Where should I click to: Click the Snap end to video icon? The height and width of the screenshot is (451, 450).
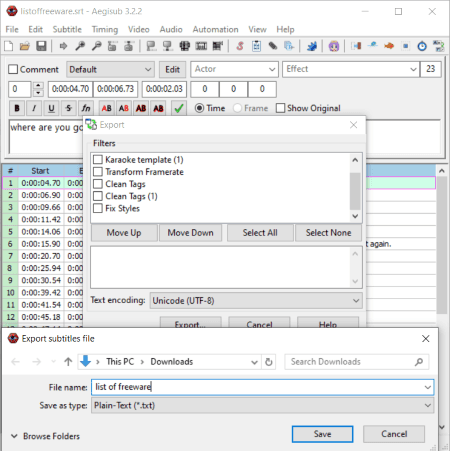coord(168,46)
